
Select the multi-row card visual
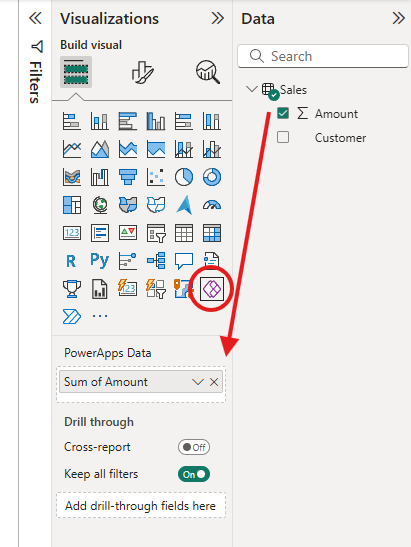[100, 233]
